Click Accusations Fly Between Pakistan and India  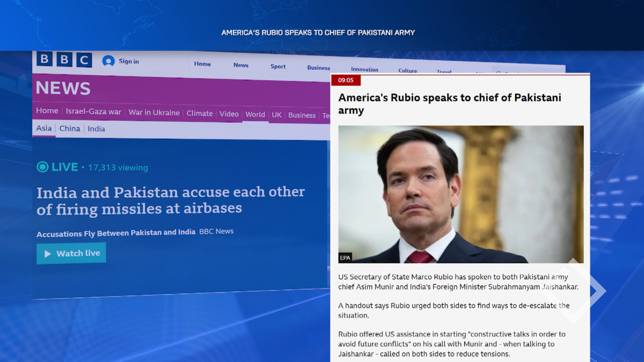pos(116,233)
